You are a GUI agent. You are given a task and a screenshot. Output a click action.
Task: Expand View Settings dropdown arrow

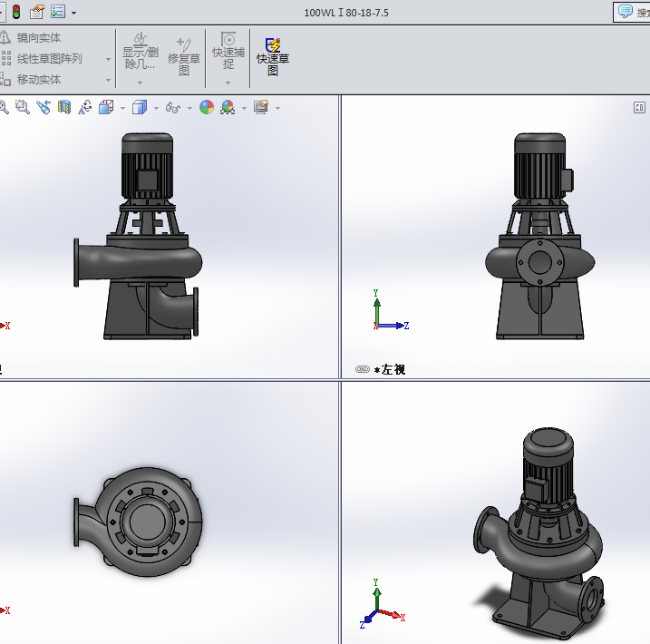click(277, 108)
